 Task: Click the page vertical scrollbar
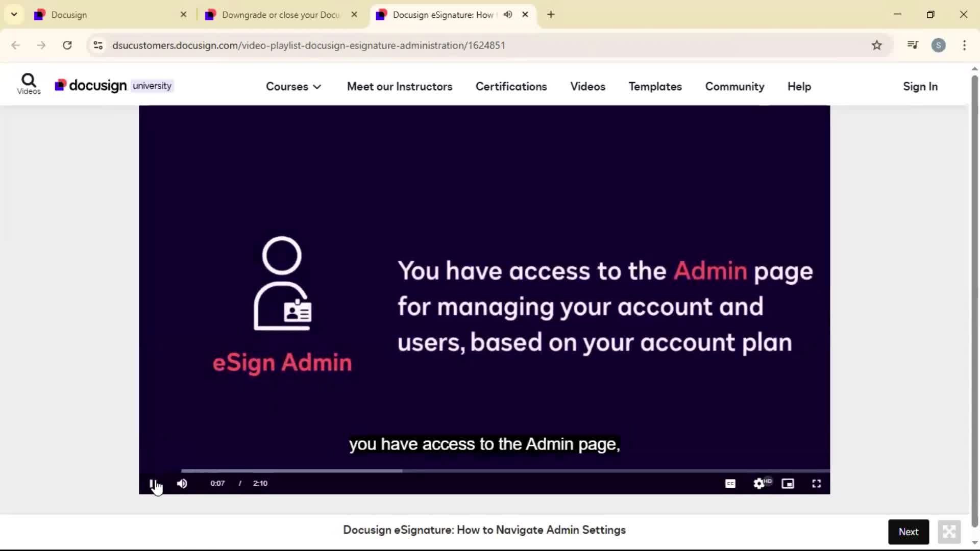pos(974,301)
